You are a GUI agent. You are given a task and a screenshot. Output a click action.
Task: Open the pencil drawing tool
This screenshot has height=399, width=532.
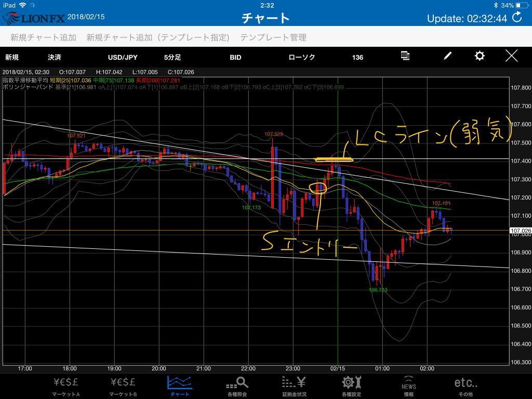[x=448, y=57]
